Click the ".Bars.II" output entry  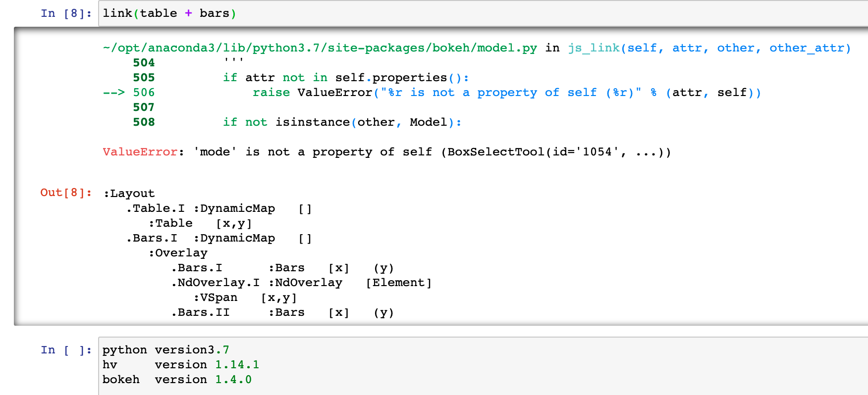click(x=200, y=312)
